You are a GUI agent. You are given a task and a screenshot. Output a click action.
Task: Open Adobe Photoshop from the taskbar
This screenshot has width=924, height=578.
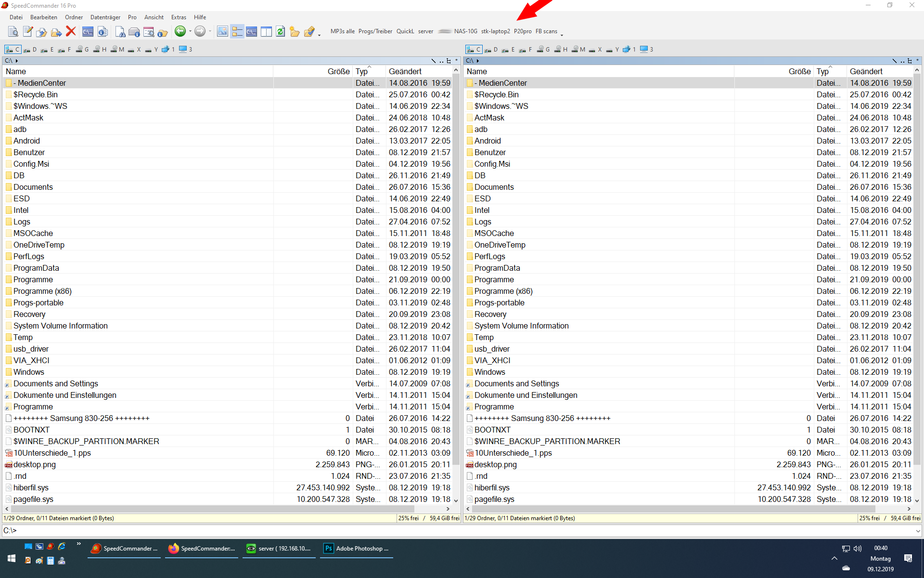coord(356,549)
